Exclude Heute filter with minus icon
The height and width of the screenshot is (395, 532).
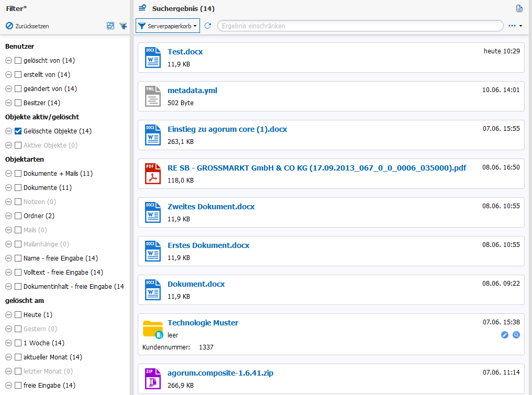pyautogui.click(x=9, y=315)
